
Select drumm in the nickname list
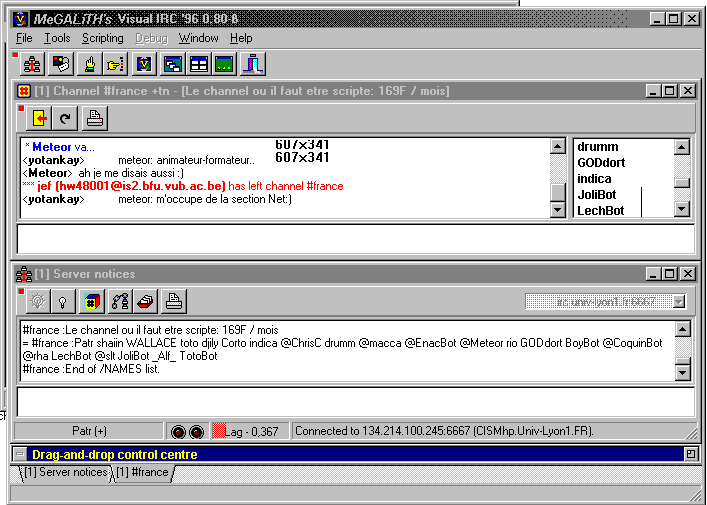pos(598,147)
